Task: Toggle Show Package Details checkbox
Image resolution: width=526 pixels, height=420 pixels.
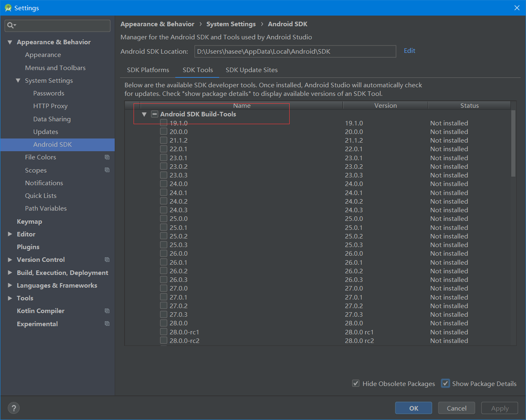Action: point(445,384)
